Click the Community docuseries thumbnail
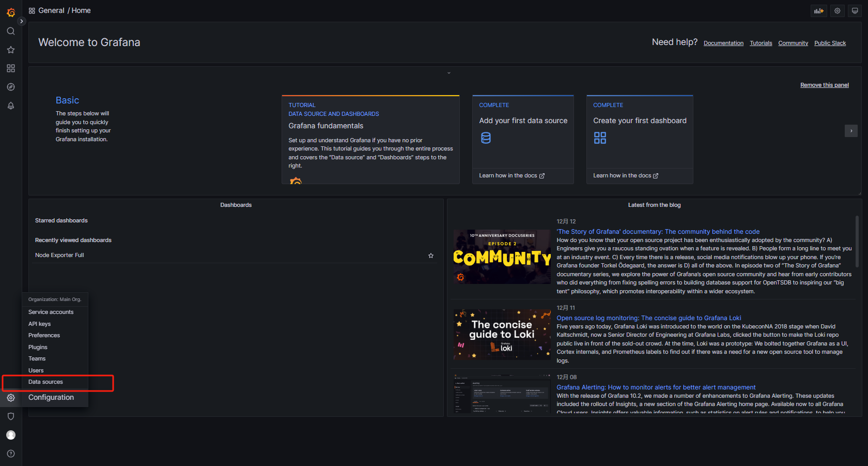Screen dimensions: 868x466 502,257
